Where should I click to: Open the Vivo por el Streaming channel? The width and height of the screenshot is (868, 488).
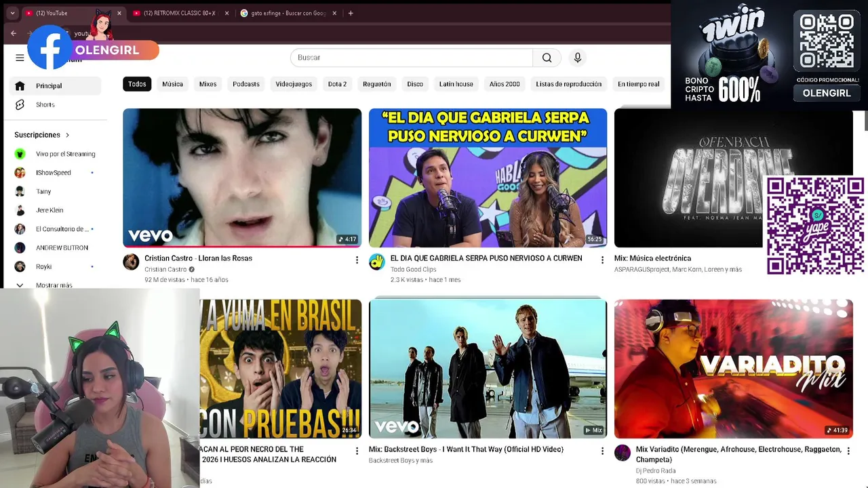56,154
